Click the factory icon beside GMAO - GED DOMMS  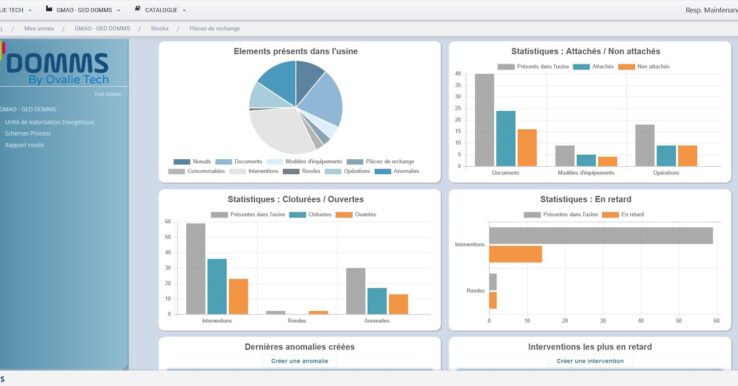[x=49, y=9]
